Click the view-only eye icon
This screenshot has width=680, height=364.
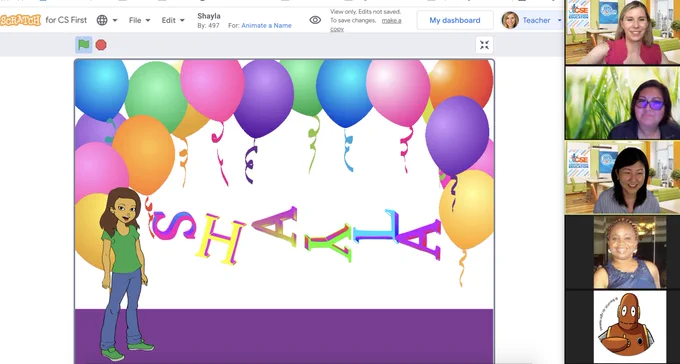(x=315, y=20)
